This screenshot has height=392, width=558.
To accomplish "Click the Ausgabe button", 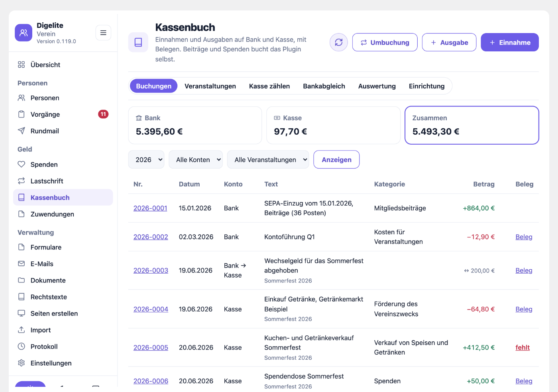I will (449, 42).
